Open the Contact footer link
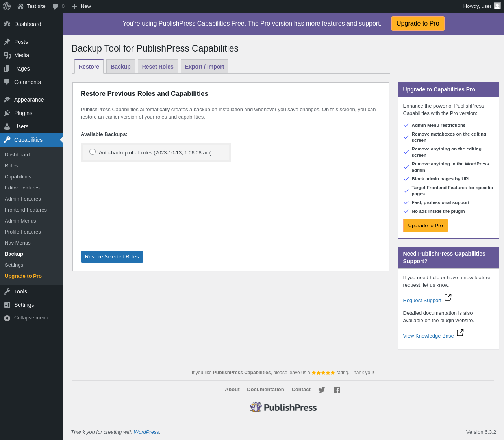 point(301,390)
